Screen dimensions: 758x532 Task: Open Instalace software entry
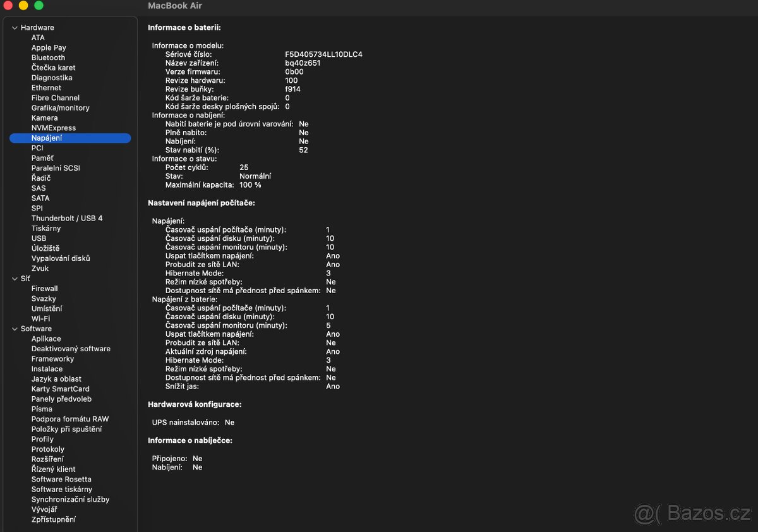[x=47, y=369]
